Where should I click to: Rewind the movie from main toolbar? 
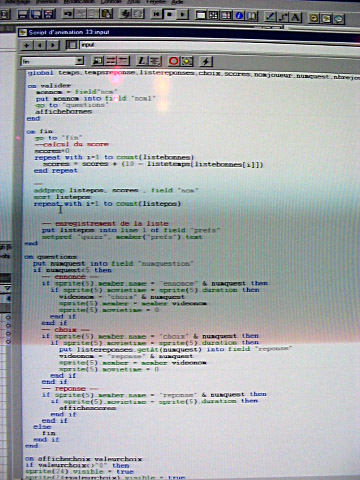click(156, 14)
